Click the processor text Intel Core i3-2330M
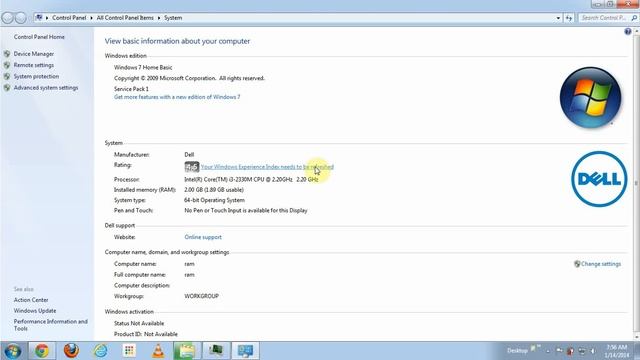The height and width of the screenshot is (360, 640). pyautogui.click(x=251, y=180)
